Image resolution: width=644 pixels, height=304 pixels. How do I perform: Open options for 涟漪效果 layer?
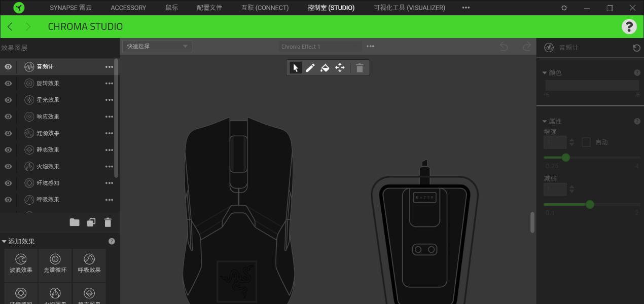pos(109,133)
